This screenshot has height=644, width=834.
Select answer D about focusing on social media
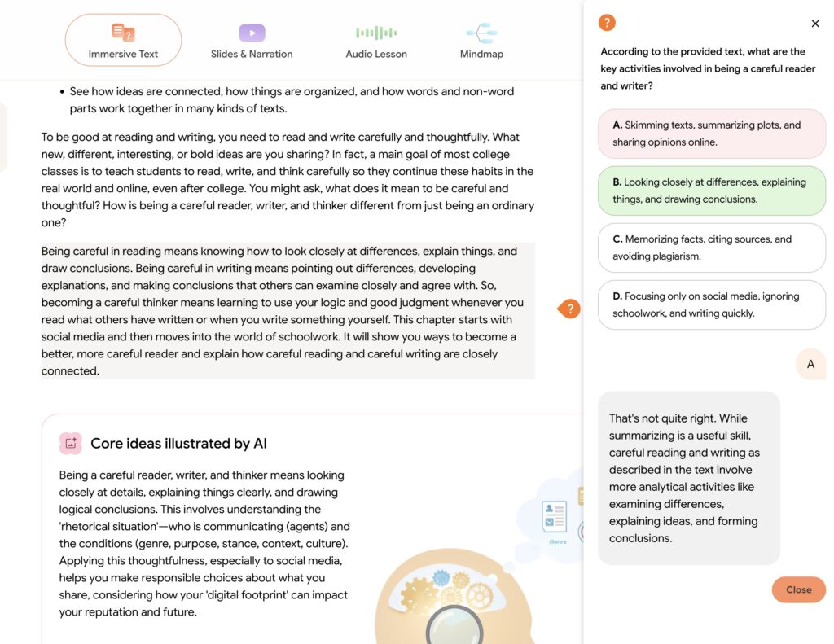click(712, 304)
